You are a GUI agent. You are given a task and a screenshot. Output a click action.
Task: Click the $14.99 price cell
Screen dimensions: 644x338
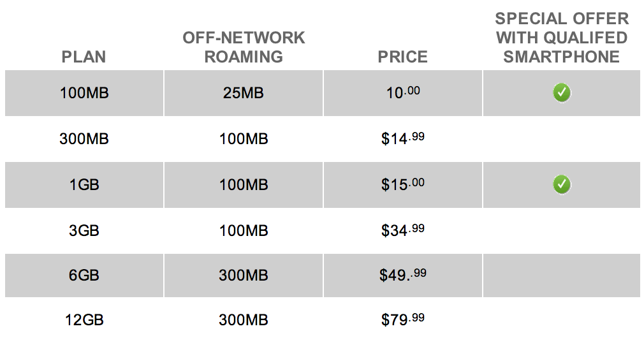tap(402, 138)
